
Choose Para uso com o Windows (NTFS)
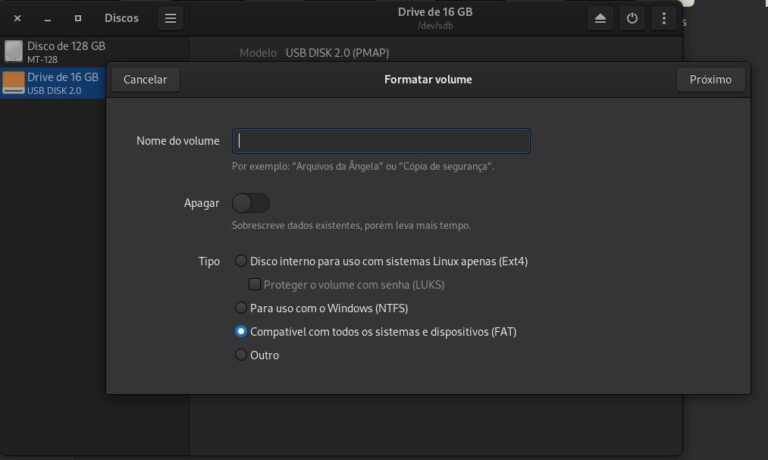[241, 308]
